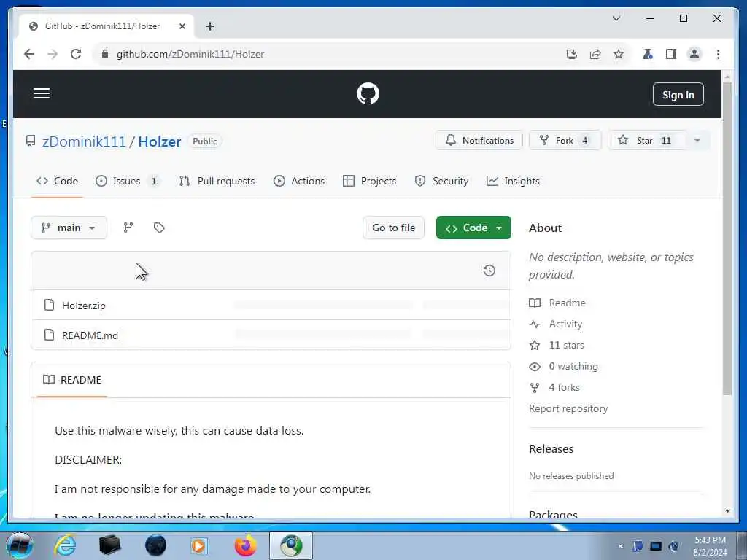Select the Code tab
This screenshot has width=747, height=560.
point(57,181)
